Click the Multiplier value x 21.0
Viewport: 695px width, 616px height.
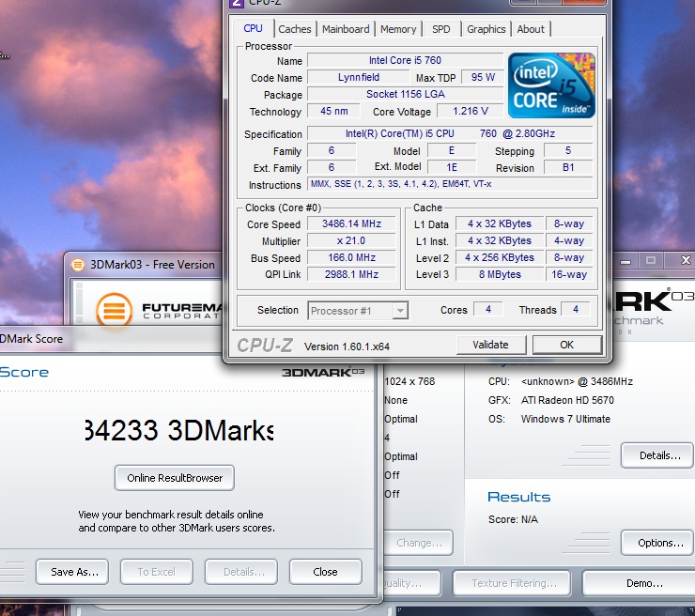[x=351, y=240]
